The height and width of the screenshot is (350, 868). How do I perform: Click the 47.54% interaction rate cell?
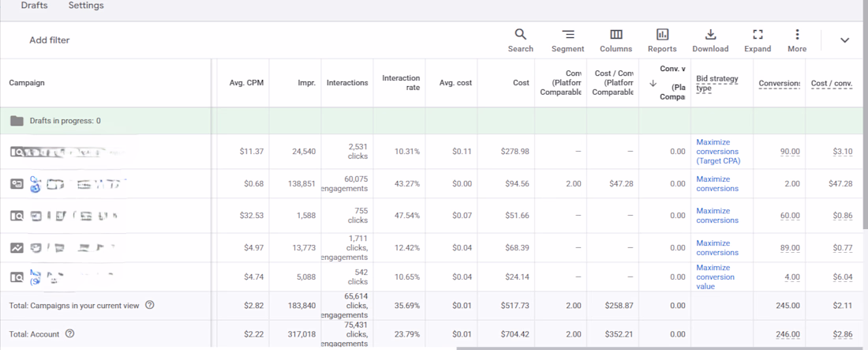click(407, 215)
